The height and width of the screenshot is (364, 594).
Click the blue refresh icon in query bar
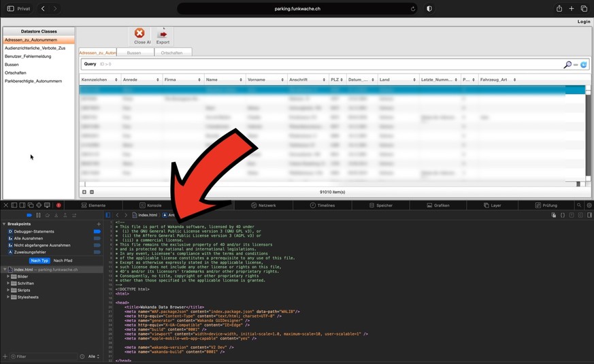point(583,65)
